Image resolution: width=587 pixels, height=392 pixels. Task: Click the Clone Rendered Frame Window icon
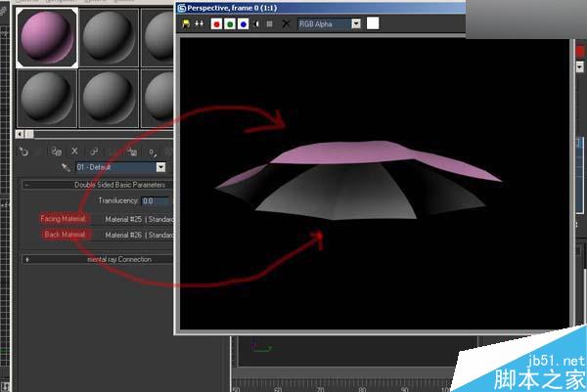pos(200,23)
